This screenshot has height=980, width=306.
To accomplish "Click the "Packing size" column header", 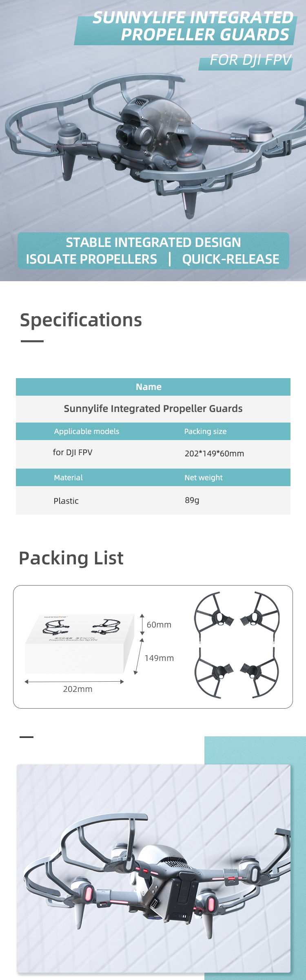I will pos(205,431).
